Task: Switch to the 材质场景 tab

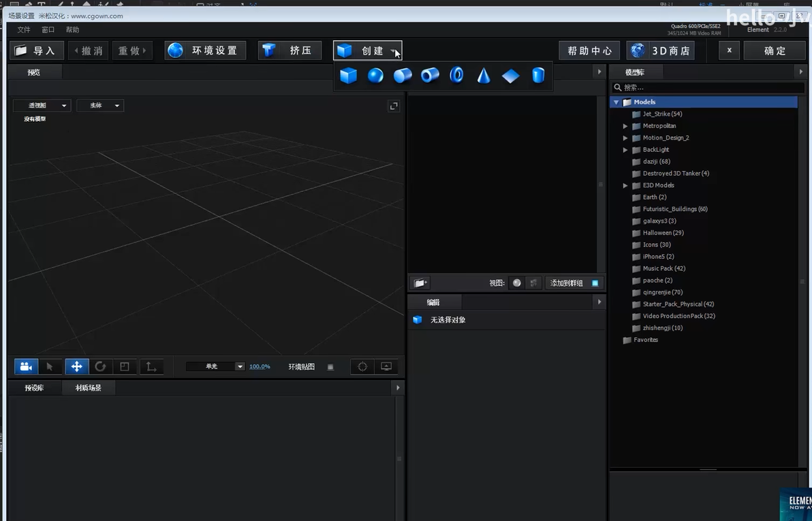Action: pyautogui.click(x=88, y=388)
